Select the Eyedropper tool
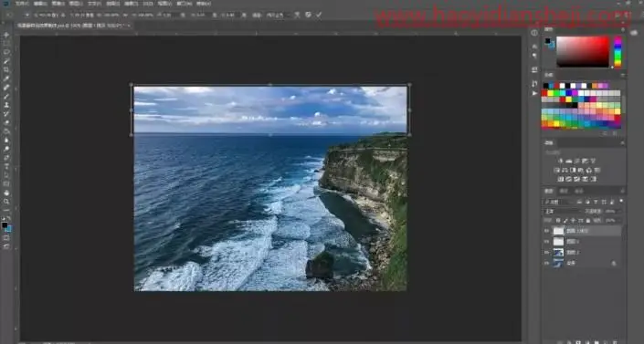The width and height of the screenshot is (644, 344). (x=6, y=78)
